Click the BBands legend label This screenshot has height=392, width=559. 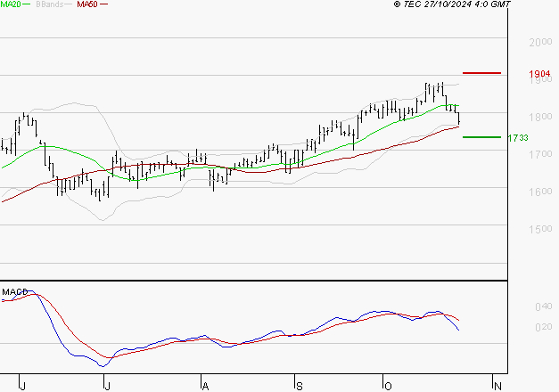point(50,4)
